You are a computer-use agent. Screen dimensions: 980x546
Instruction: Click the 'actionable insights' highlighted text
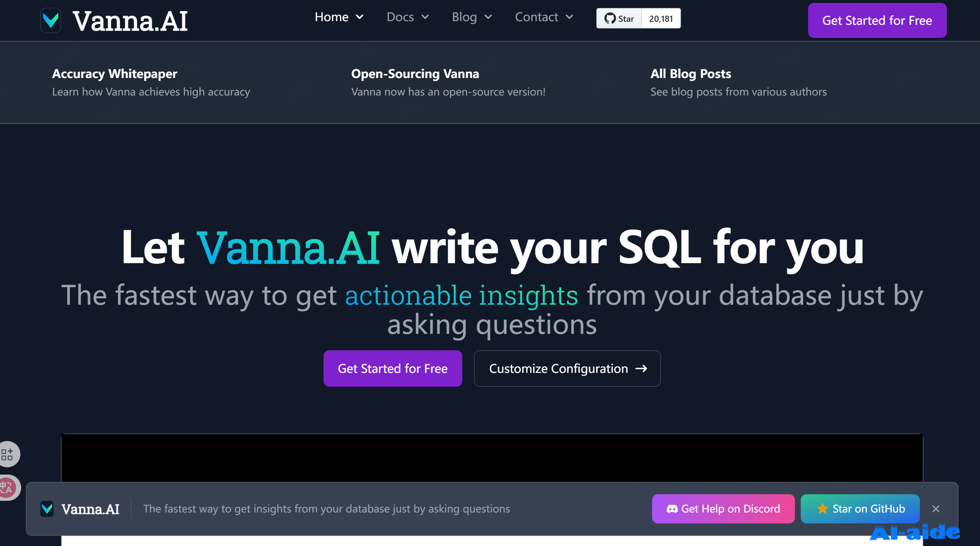coord(461,295)
